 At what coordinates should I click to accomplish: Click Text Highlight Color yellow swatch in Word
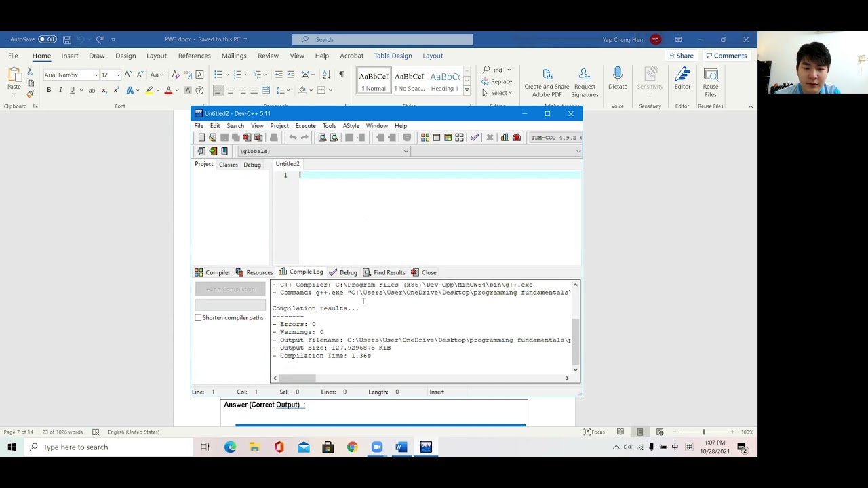pyautogui.click(x=149, y=90)
